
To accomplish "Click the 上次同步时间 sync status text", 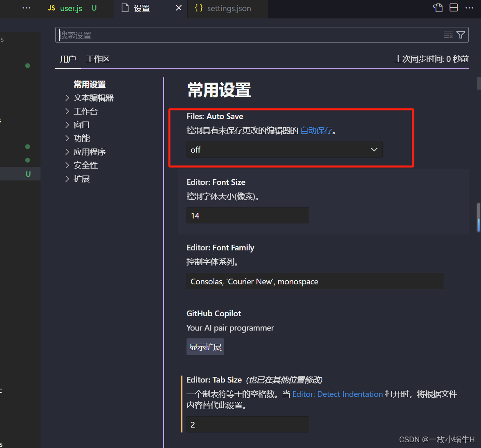I will point(431,59).
